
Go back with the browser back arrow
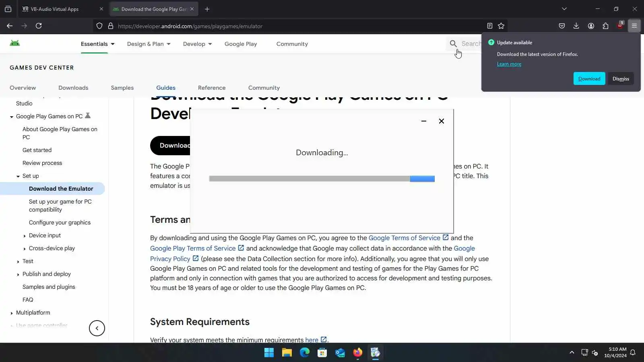10,26
